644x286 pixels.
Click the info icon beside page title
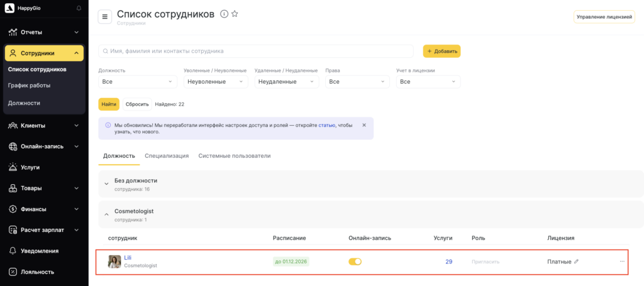(224, 14)
